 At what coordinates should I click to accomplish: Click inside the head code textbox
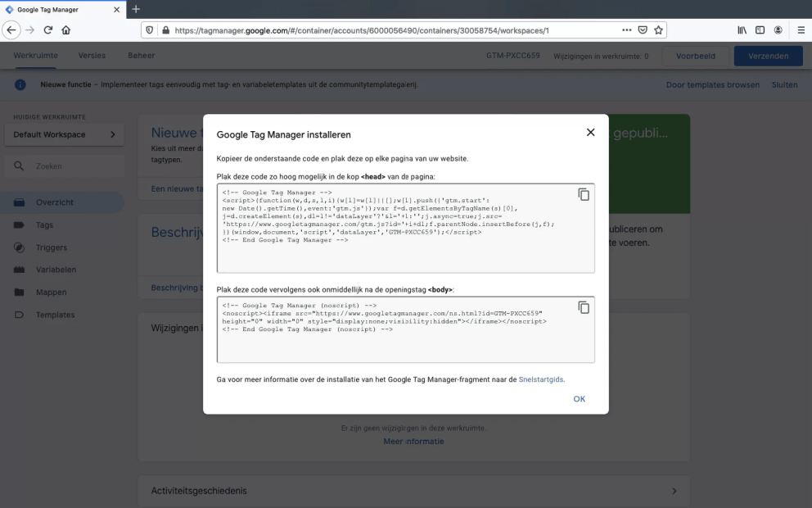point(405,228)
